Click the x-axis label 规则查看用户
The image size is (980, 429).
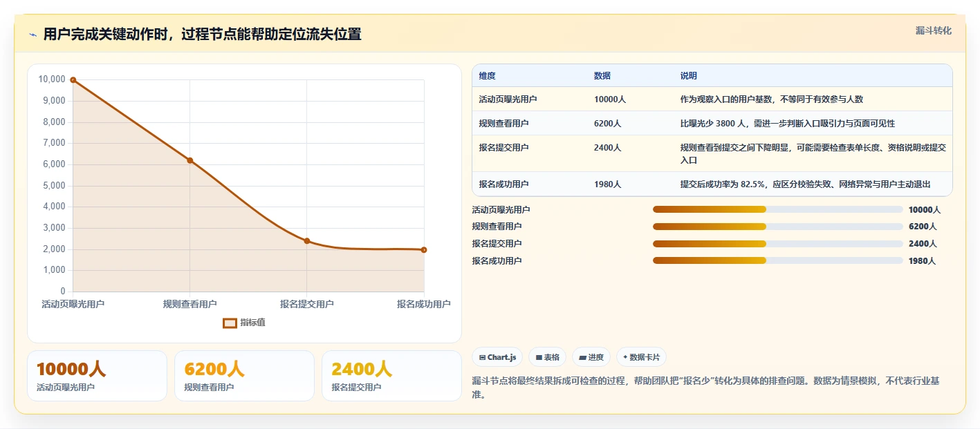190,304
